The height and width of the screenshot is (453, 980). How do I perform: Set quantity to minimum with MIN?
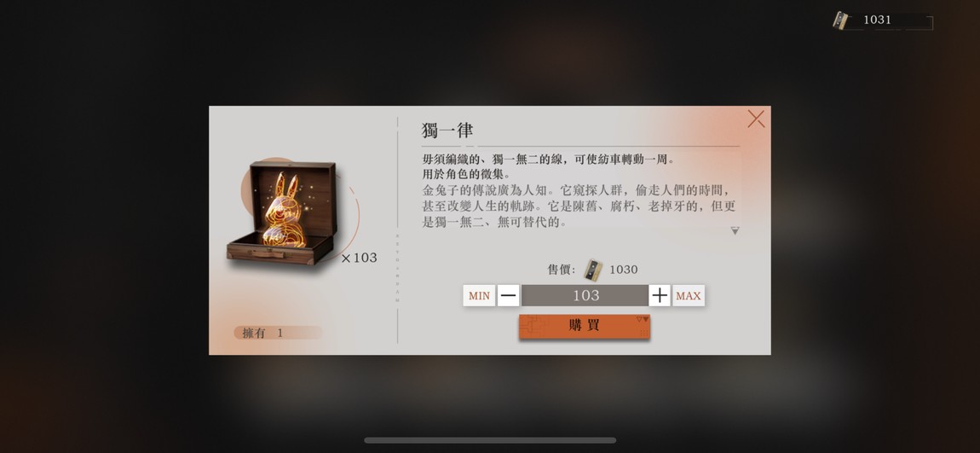click(480, 296)
